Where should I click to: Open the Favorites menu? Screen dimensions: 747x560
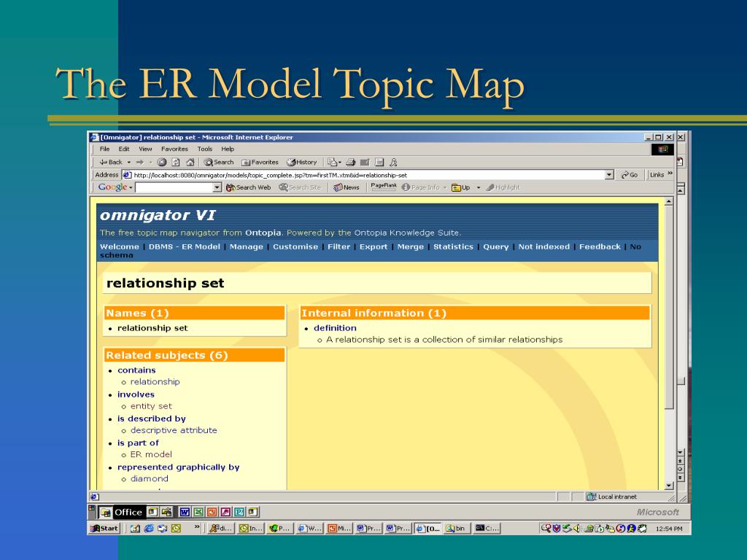tap(174, 149)
